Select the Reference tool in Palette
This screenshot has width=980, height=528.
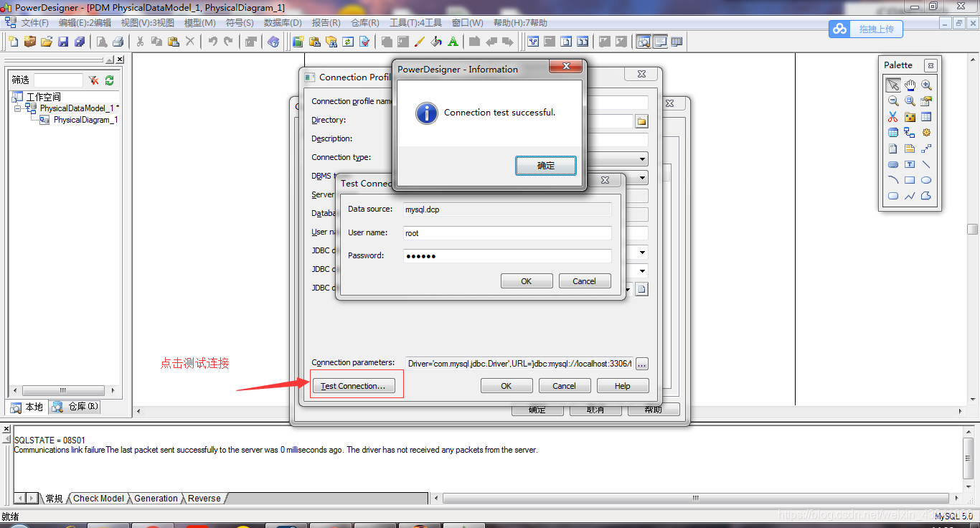click(910, 133)
